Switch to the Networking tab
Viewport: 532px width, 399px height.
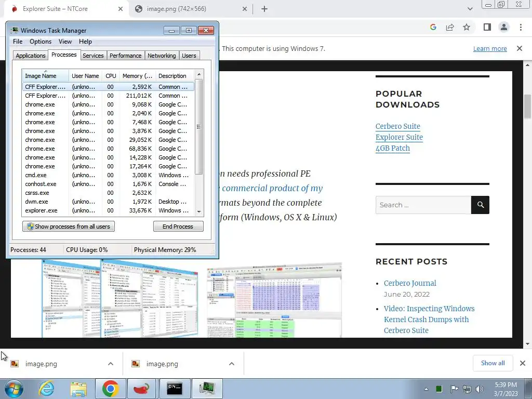(162, 56)
